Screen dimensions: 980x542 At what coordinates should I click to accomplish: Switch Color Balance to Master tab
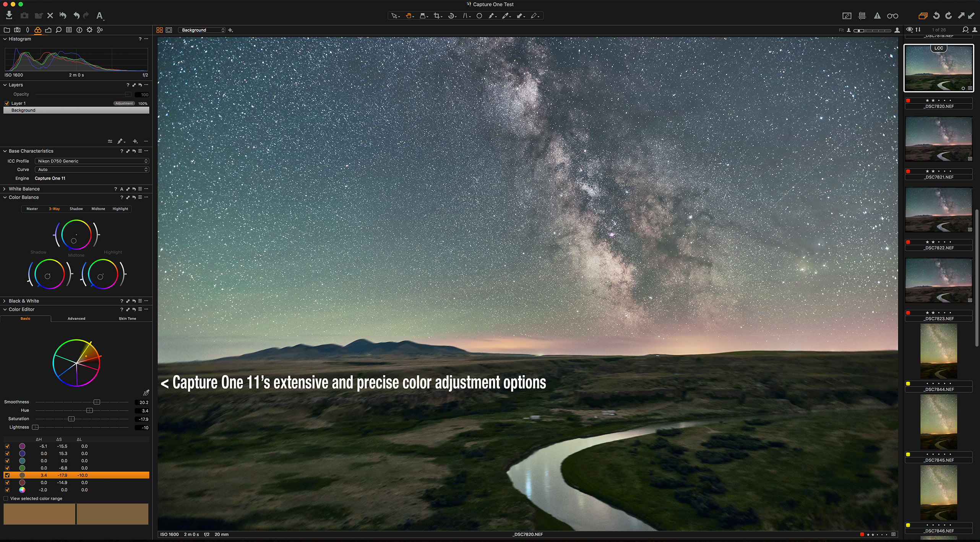coord(32,209)
